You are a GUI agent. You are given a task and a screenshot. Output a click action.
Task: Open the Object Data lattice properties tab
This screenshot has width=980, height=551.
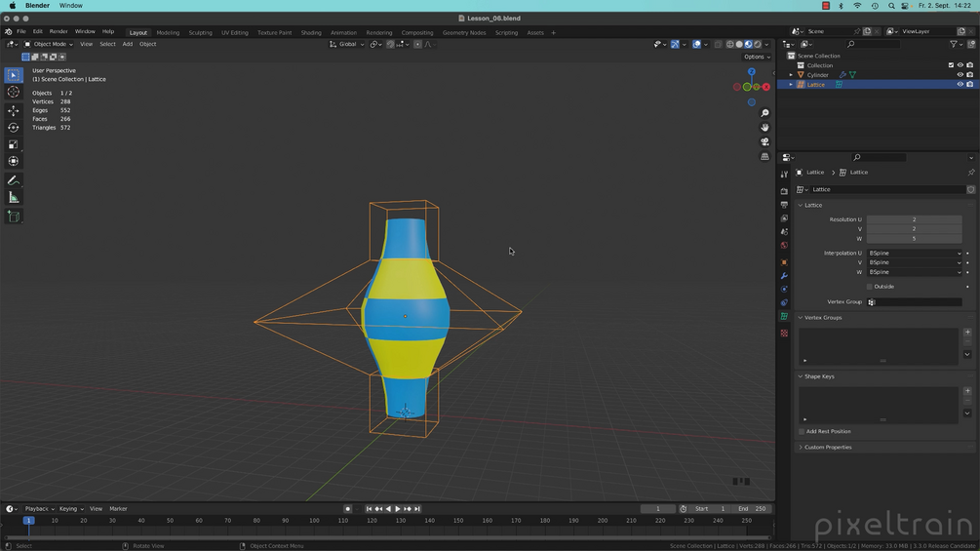tap(784, 317)
